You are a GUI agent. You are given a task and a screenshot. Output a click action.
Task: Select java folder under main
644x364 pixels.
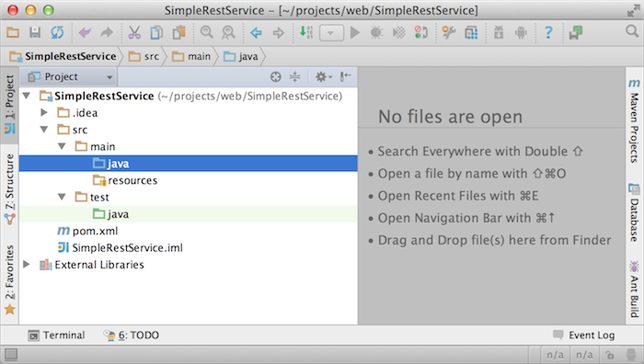tap(188, 164)
